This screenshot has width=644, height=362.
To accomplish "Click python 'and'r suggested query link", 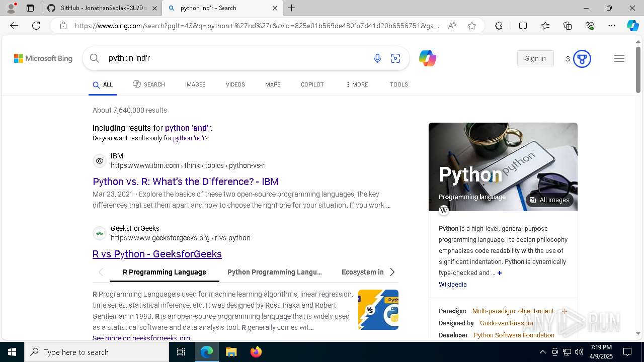I will point(188,128).
